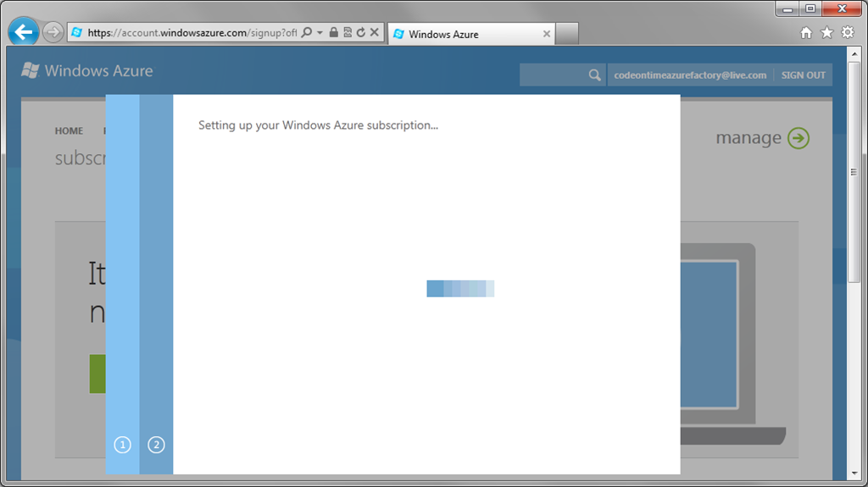Screen dimensions: 868x487
Task: Open Favorites with the star icon
Action: pyautogui.click(x=826, y=33)
